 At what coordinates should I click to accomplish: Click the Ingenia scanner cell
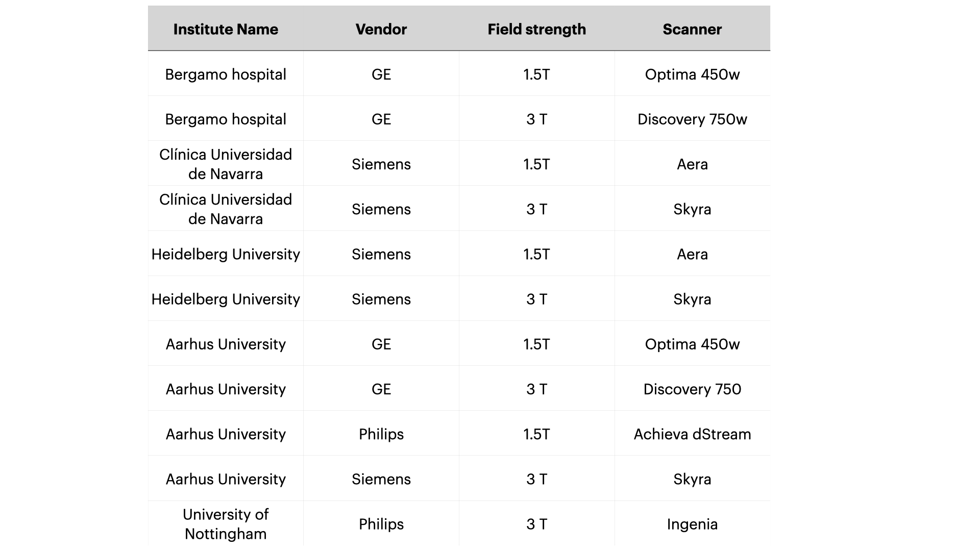tap(692, 524)
